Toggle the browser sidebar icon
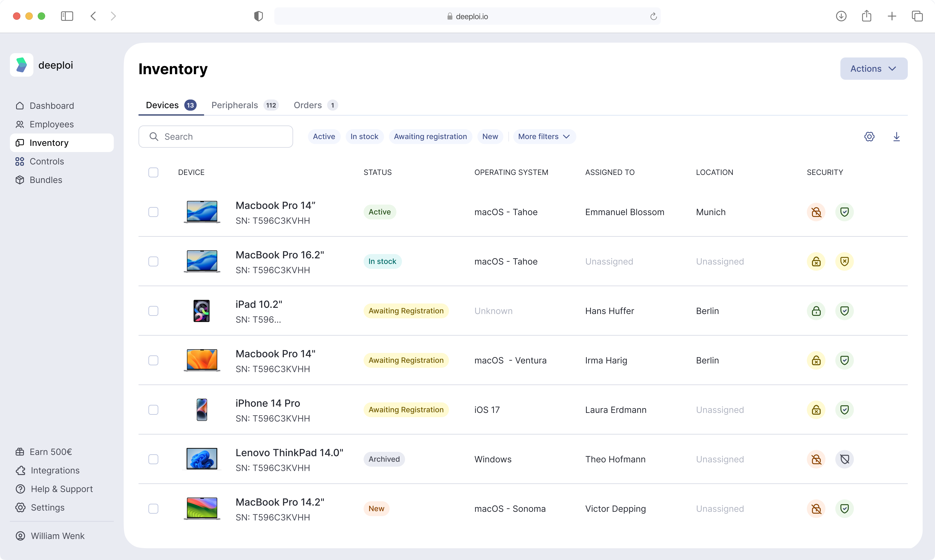The width and height of the screenshot is (935, 560). coord(67,16)
